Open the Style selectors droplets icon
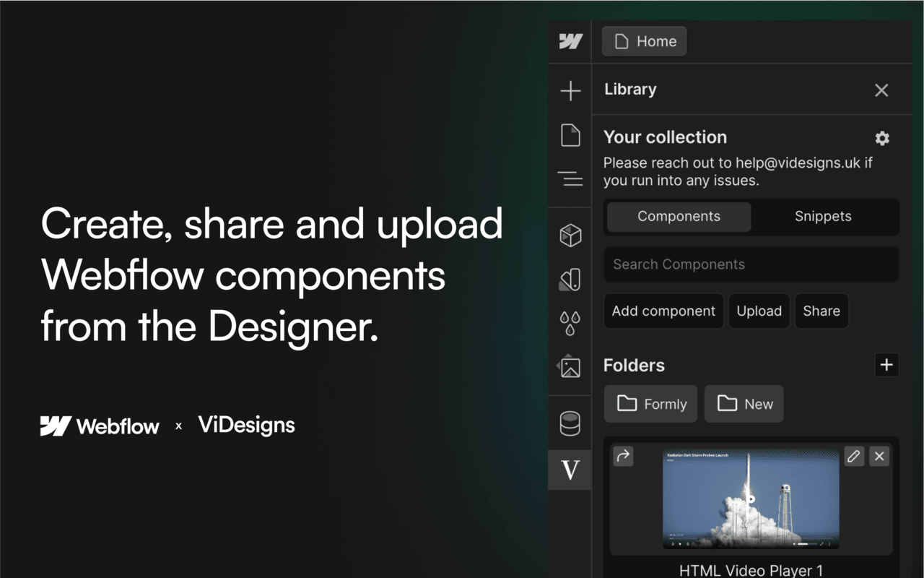 [570, 323]
